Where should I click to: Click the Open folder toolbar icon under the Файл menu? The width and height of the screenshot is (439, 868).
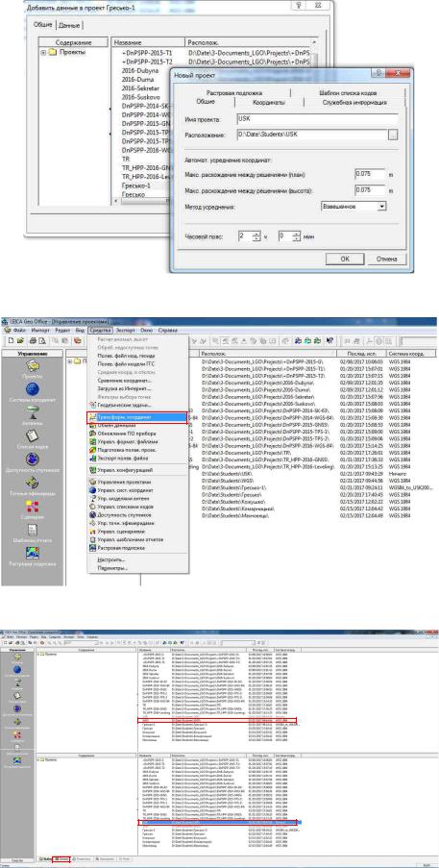click(x=20, y=340)
